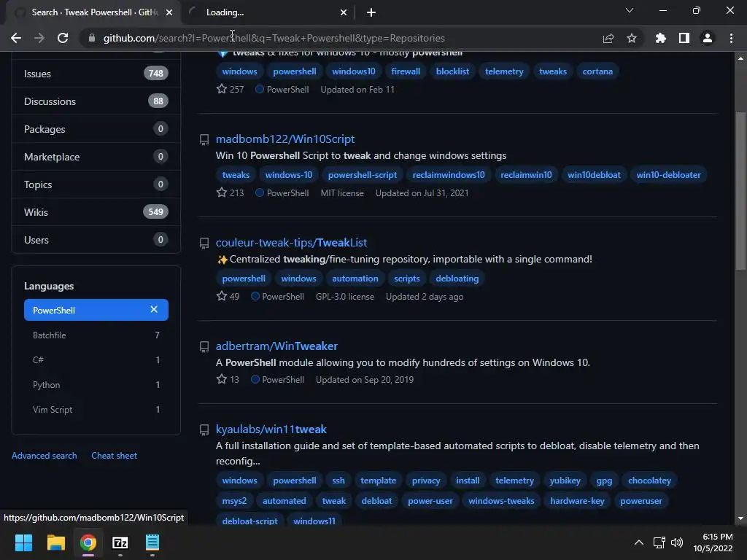Image resolution: width=747 pixels, height=560 pixels.
Task: Open the clock and date in taskbar
Action: 713,542
